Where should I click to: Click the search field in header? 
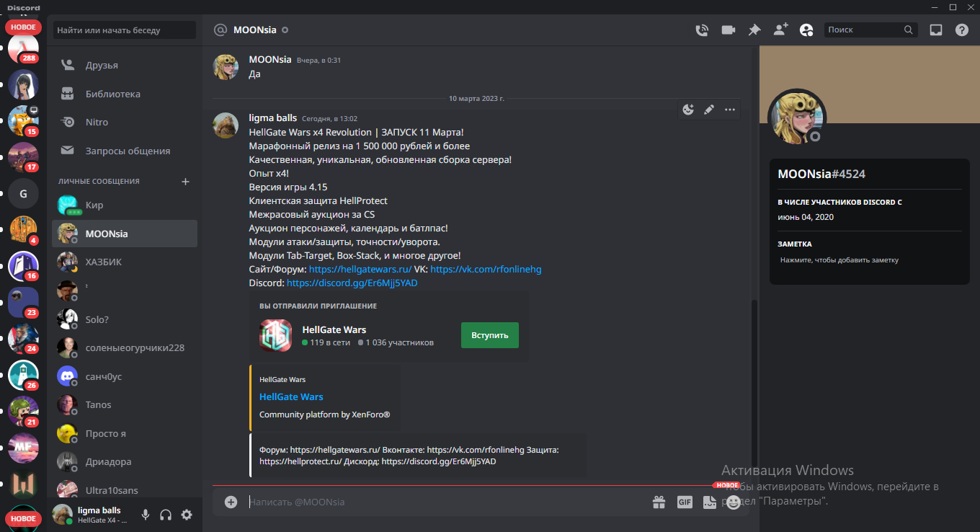coord(870,30)
